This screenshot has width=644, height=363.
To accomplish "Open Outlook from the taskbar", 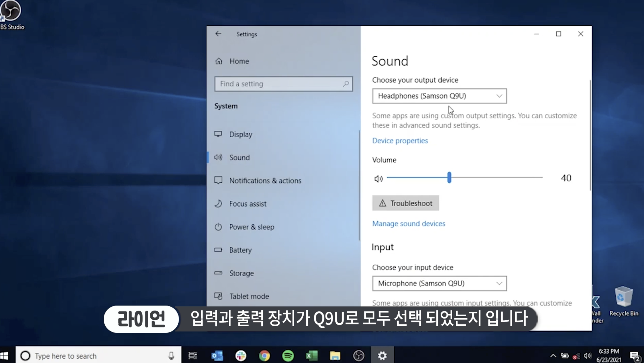I will point(217,356).
